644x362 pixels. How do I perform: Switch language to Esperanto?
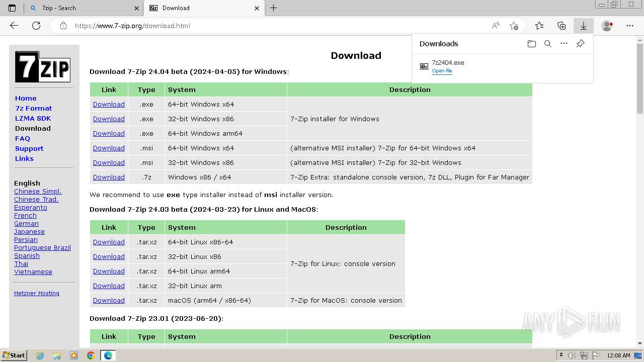(31, 207)
